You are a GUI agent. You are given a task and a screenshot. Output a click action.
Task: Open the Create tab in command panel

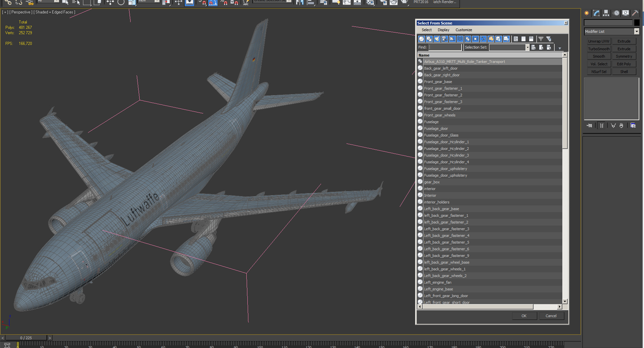coord(587,13)
